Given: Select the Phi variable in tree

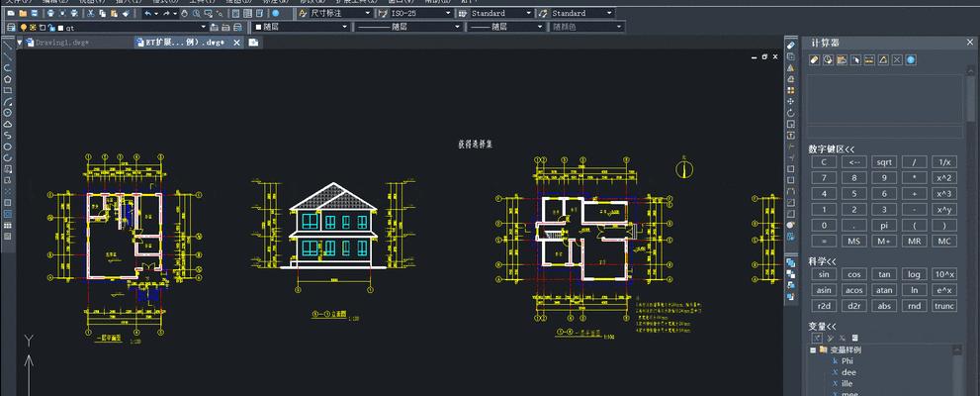Looking at the screenshot, I should (x=846, y=361).
